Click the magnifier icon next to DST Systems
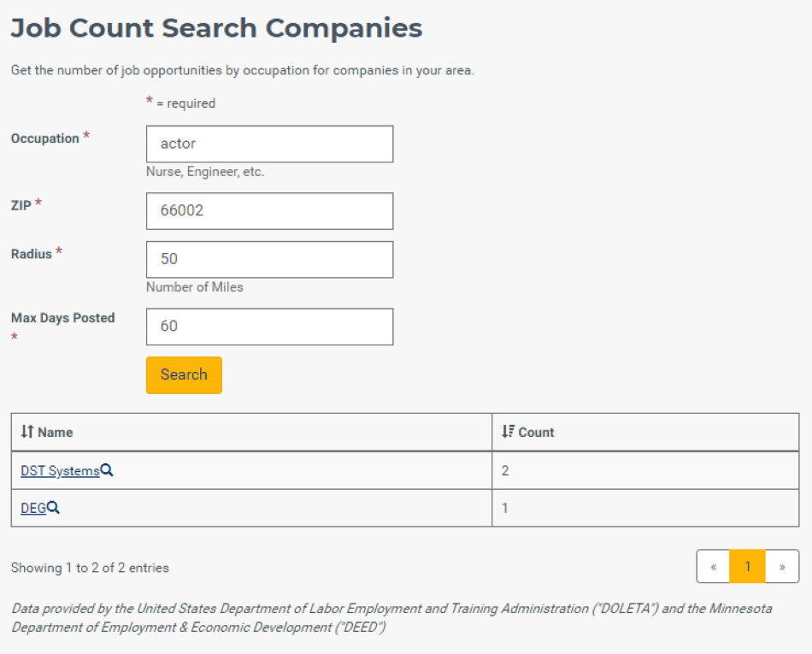812x654 pixels. [107, 470]
